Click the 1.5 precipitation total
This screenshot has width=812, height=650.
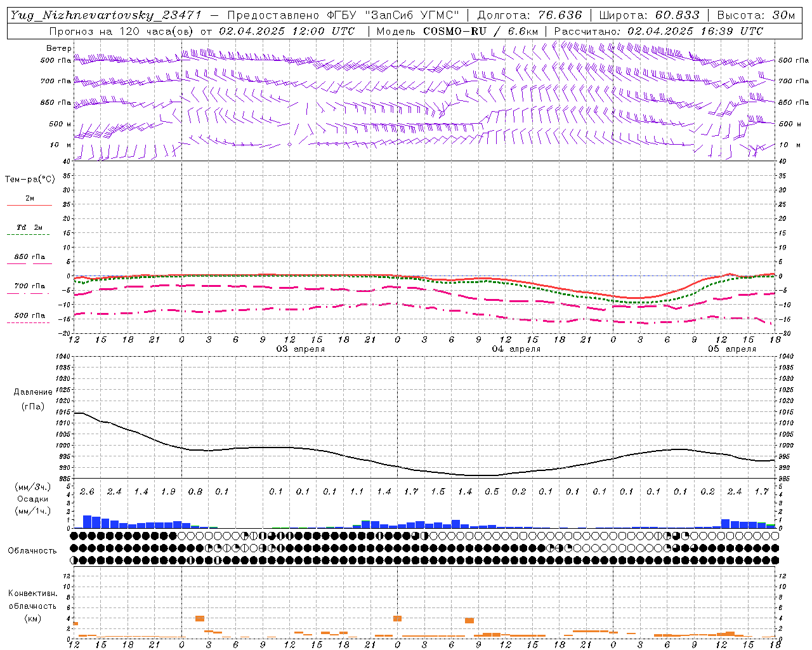click(x=438, y=492)
